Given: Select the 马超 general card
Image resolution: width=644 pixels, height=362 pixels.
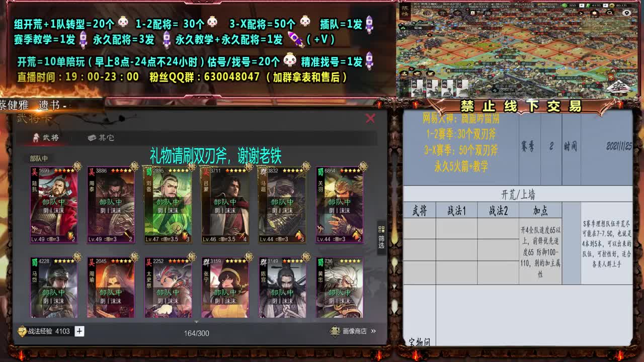Looking at the screenshot, I should (x=282, y=205).
